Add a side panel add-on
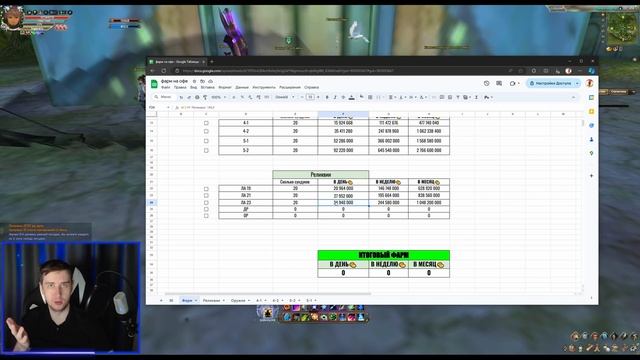The width and height of the screenshot is (640, 360). click(x=591, y=176)
